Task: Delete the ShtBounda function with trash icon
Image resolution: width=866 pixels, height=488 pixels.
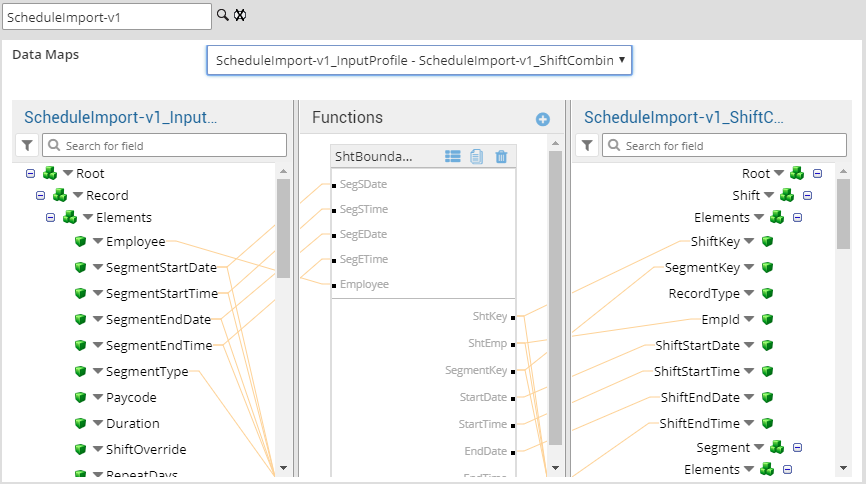Action: click(x=501, y=156)
